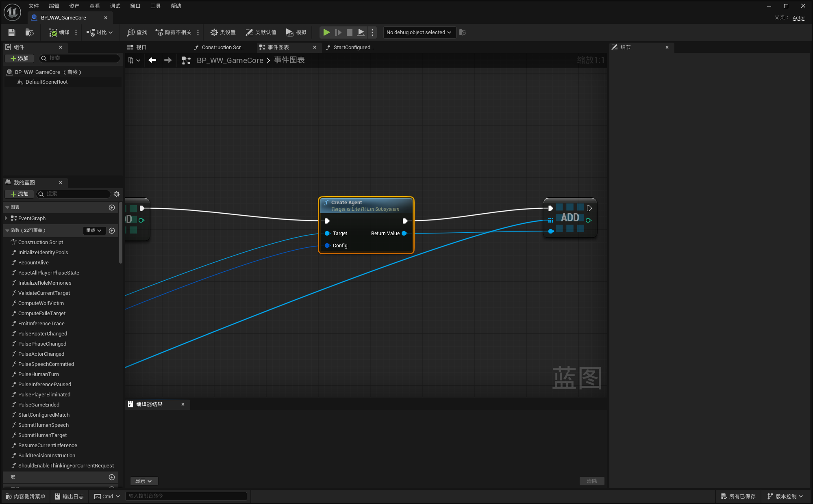
Task: Open the 调试 menu
Action: click(x=115, y=6)
